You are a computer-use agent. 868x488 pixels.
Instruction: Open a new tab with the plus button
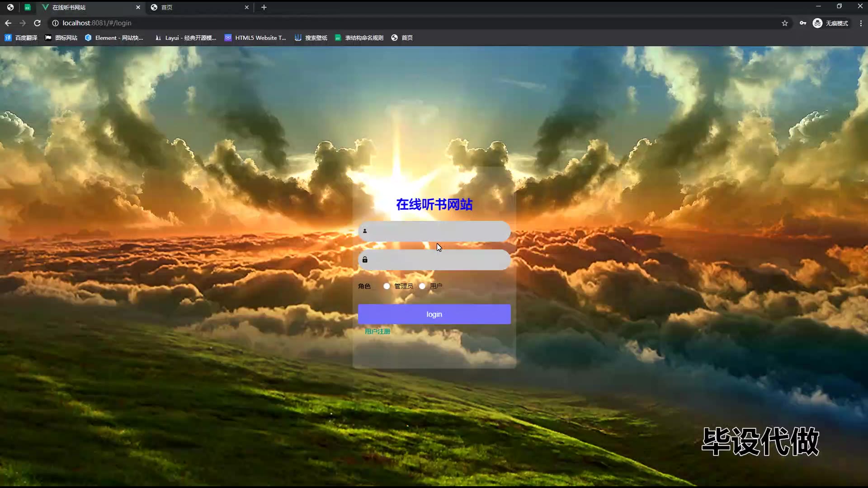pos(264,7)
